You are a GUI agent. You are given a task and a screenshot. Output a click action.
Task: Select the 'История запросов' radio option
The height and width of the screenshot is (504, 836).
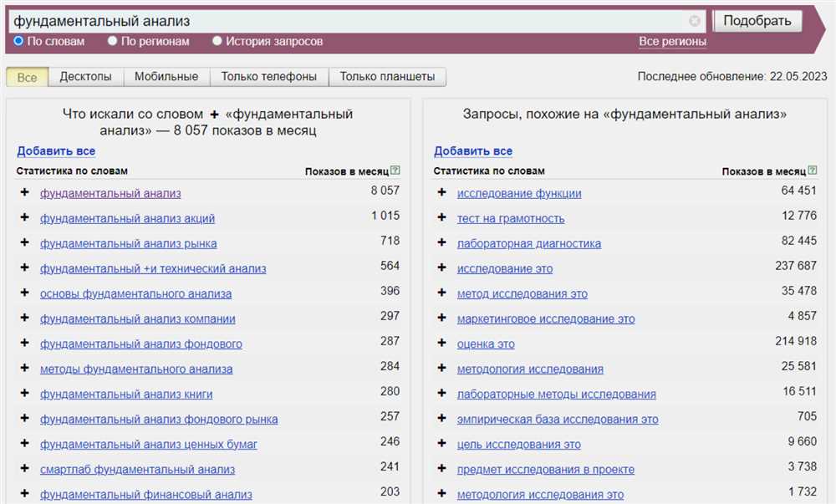pos(217,41)
